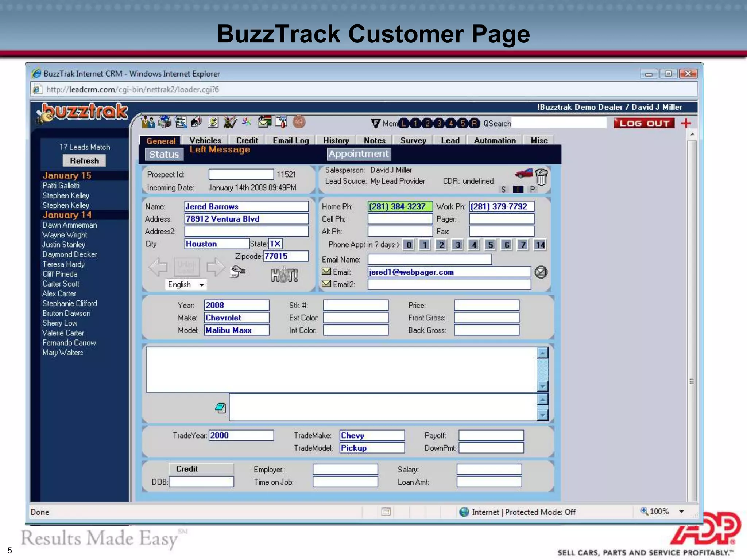Click the Stk # input field
The image size is (747, 560).
coord(356,305)
